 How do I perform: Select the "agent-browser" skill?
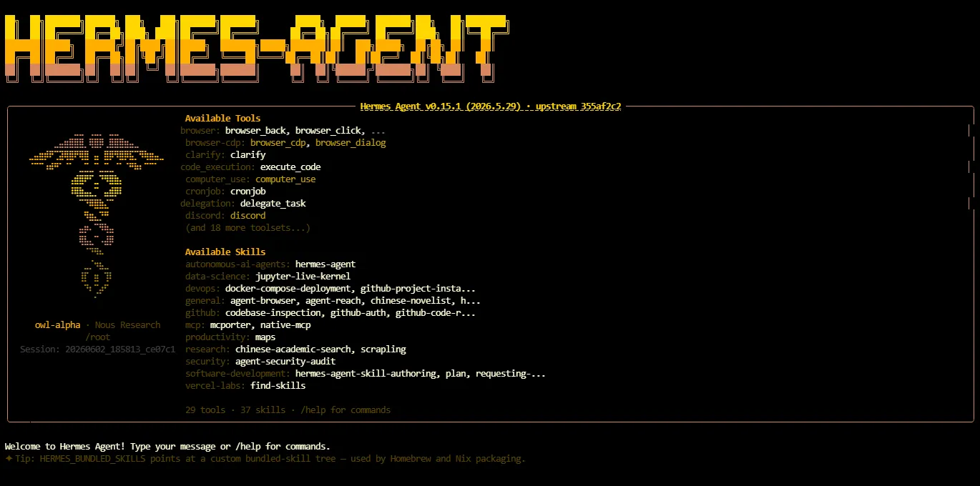click(263, 301)
